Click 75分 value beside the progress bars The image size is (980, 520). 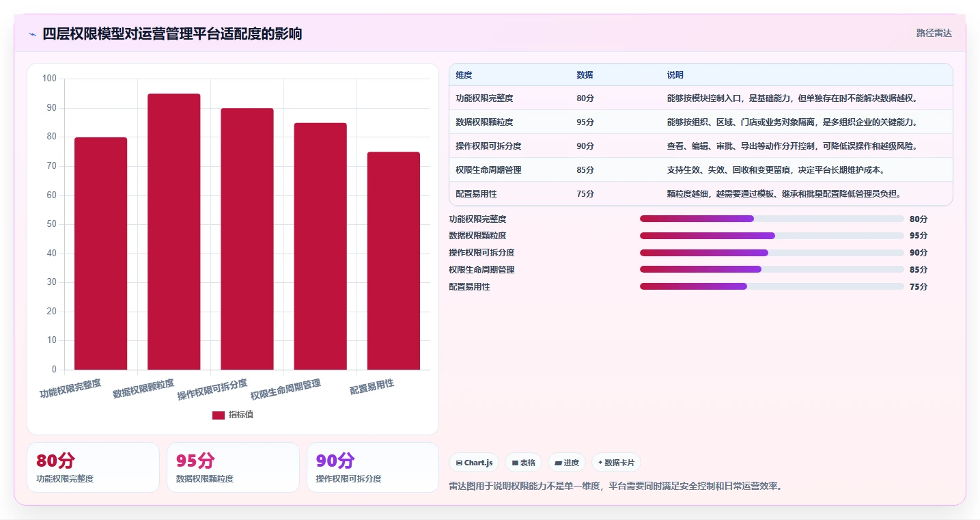click(x=919, y=286)
